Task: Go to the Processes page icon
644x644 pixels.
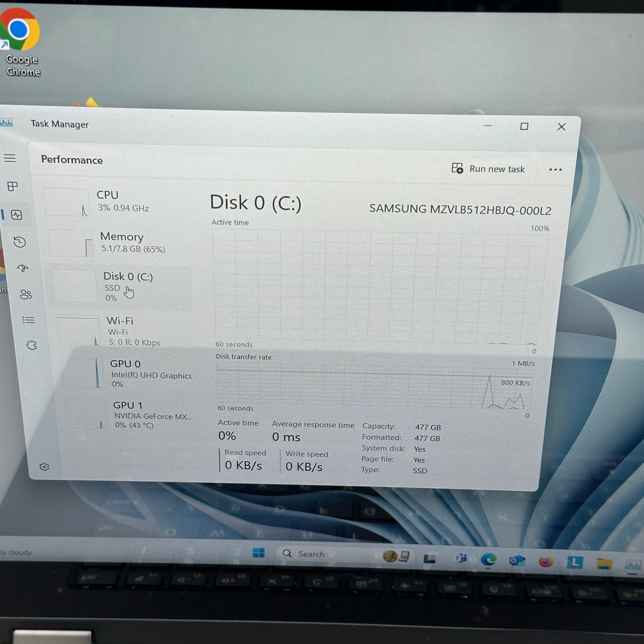Action: (x=12, y=186)
